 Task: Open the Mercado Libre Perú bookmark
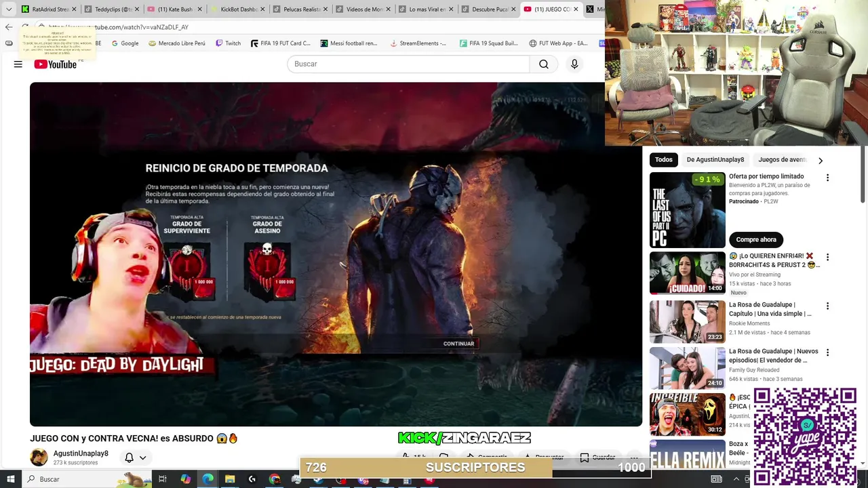pyautogui.click(x=176, y=43)
